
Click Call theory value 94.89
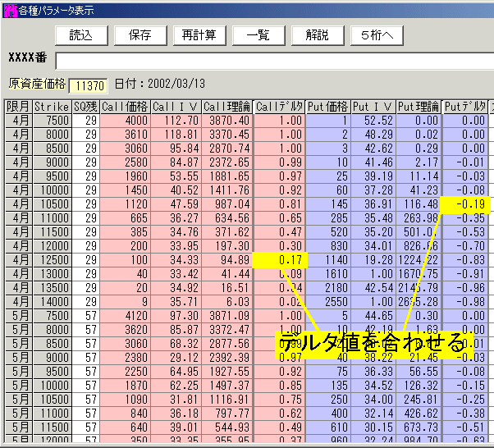click(226, 260)
